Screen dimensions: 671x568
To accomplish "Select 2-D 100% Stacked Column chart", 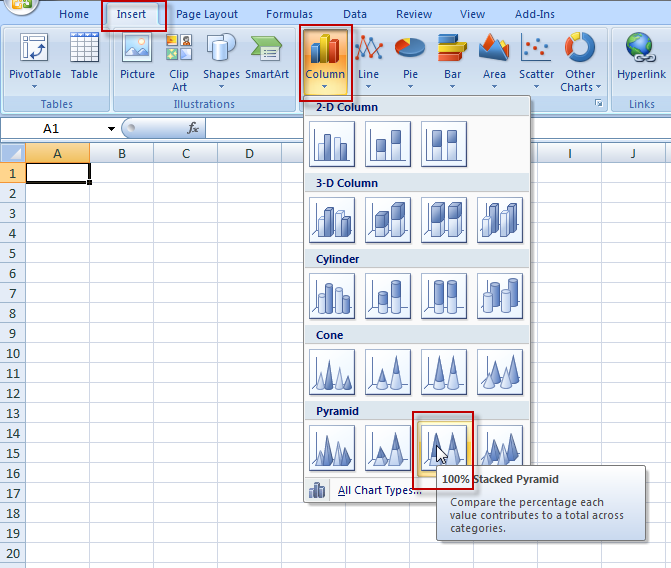I will click(444, 144).
